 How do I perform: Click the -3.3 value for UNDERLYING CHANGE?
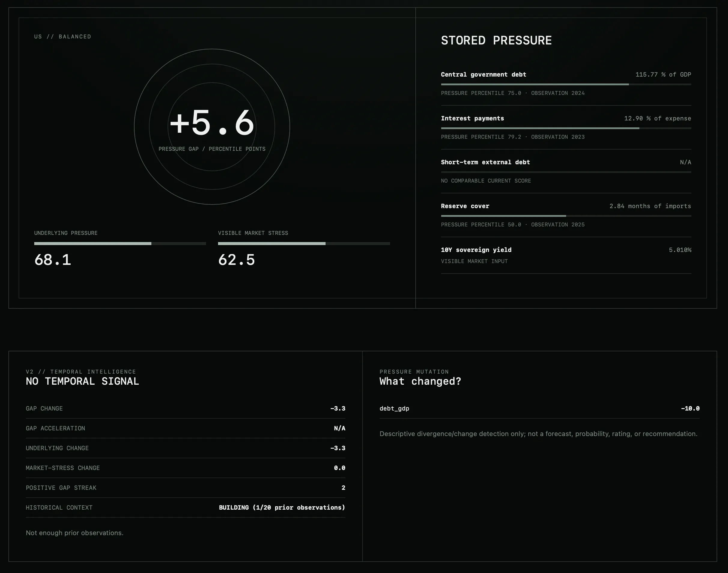pos(338,448)
